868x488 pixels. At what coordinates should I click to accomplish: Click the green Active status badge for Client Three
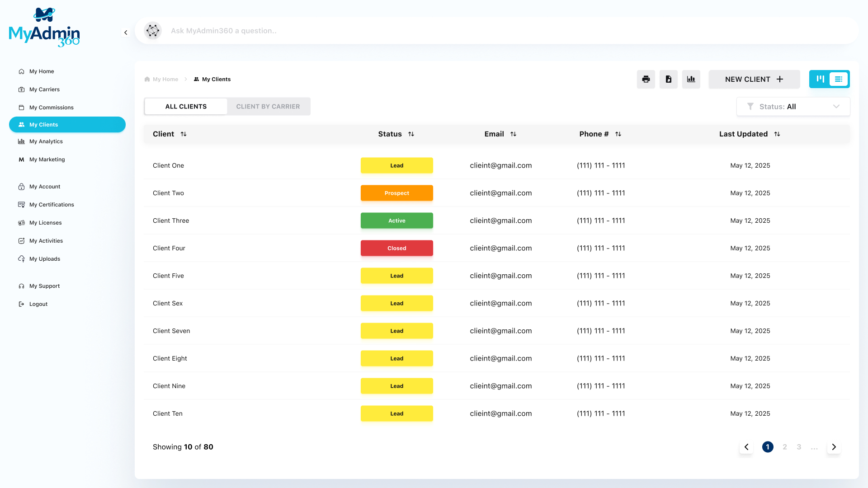[396, 221]
